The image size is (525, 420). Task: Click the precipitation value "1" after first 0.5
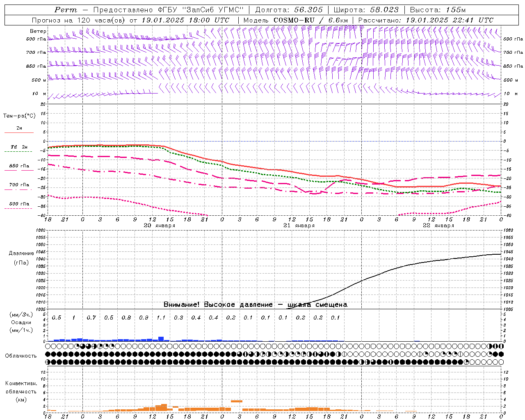[x=74, y=318]
